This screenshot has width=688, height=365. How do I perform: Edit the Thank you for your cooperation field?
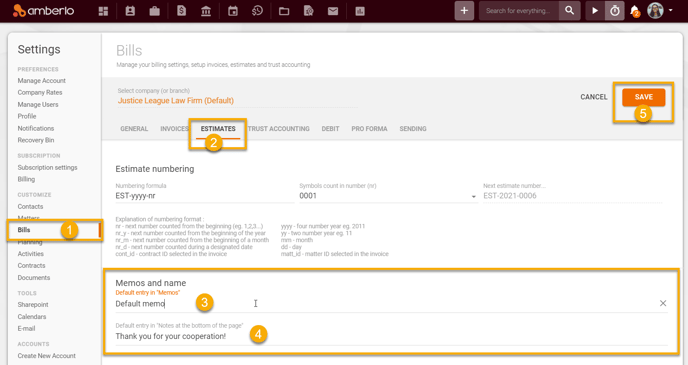click(x=391, y=336)
